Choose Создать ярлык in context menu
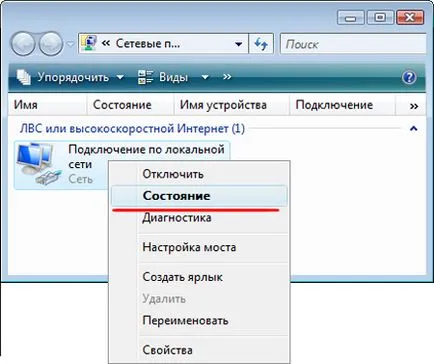Screen dimensions: 434x364 [199, 277]
